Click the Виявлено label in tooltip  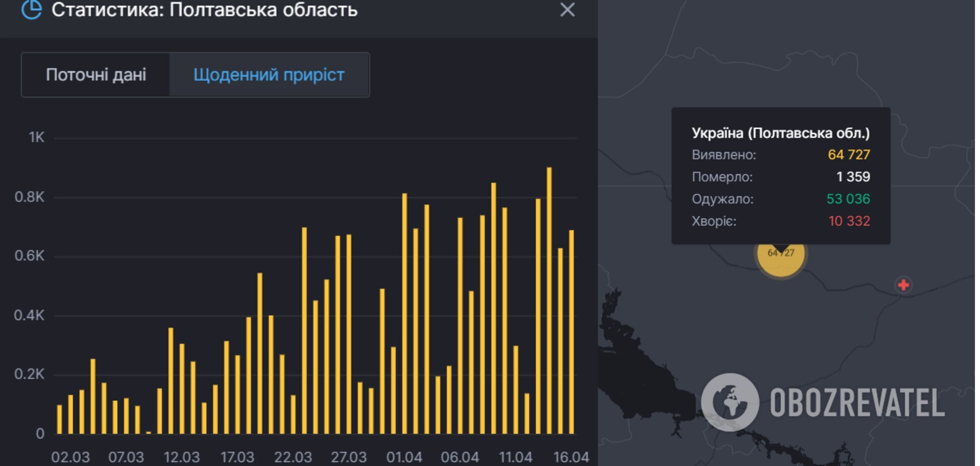(724, 155)
